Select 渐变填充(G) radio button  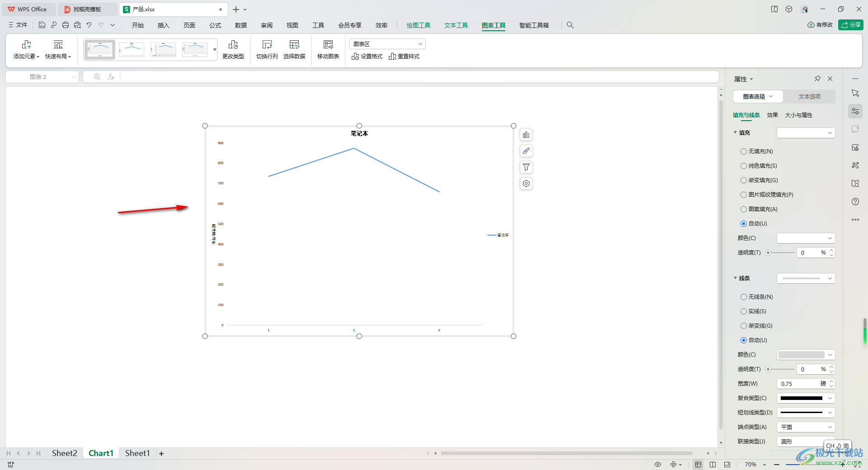[x=744, y=180]
